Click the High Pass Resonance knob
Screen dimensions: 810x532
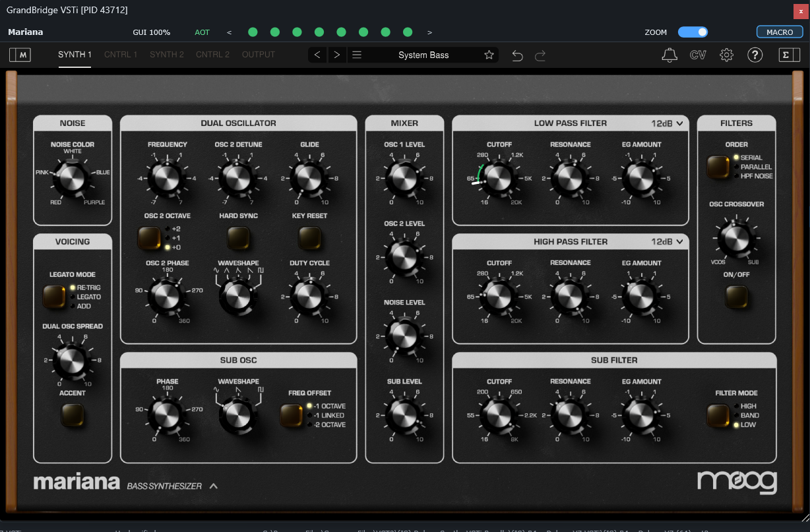coord(571,297)
